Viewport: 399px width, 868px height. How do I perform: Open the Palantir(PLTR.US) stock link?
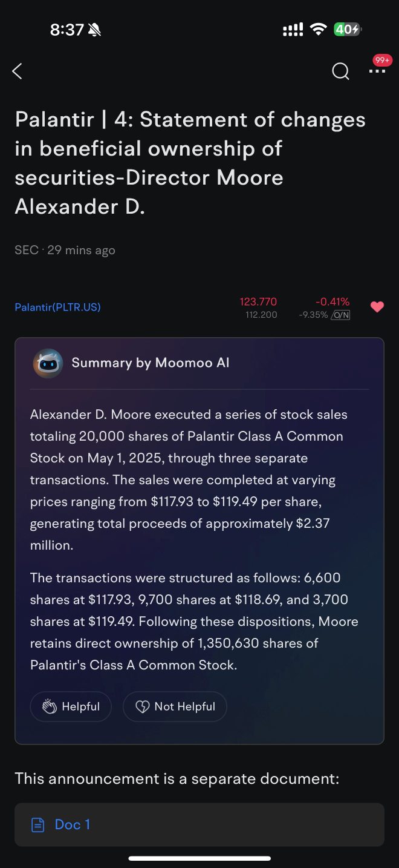[x=57, y=307]
